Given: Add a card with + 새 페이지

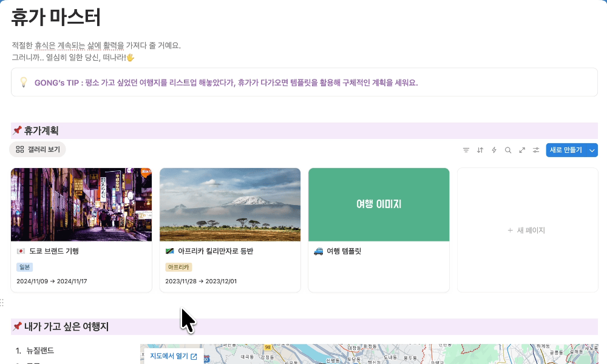Looking at the screenshot, I should tap(527, 230).
